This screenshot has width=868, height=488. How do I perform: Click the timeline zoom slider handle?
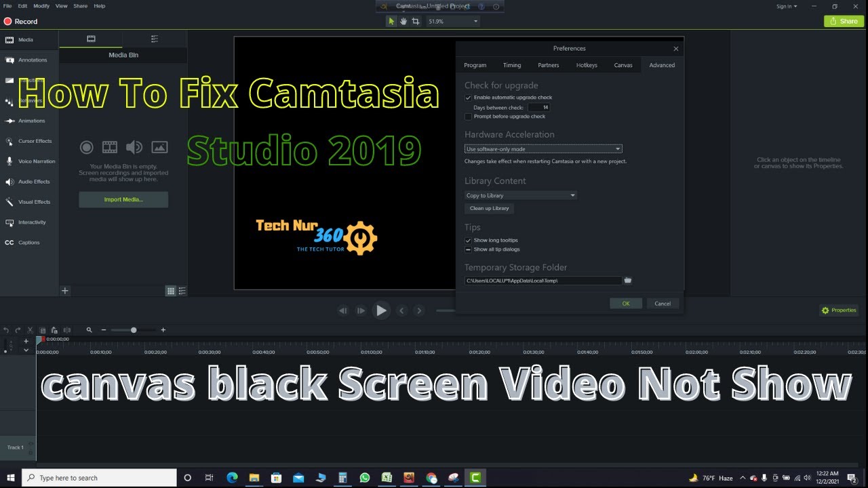[x=134, y=330]
